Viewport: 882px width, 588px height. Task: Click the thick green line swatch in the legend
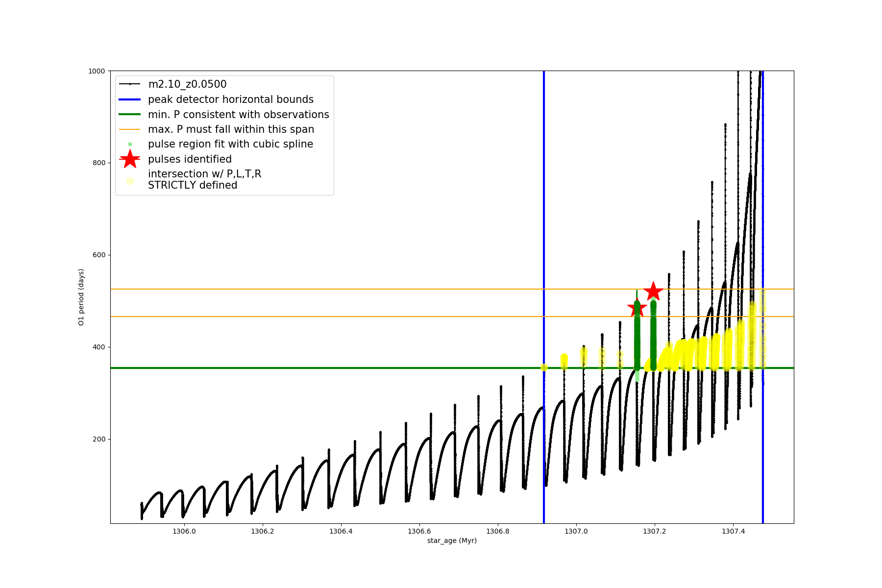pos(130,115)
